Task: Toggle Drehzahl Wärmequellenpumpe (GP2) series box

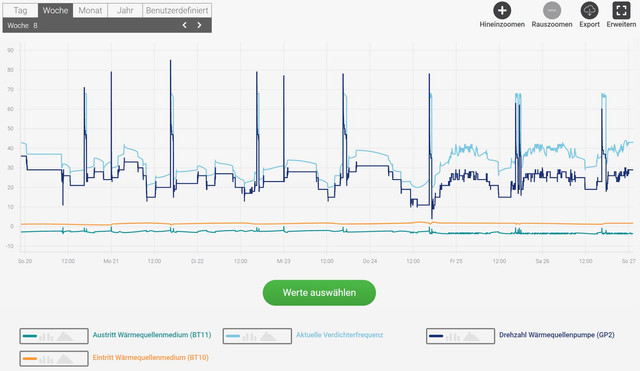Action: click(460, 336)
